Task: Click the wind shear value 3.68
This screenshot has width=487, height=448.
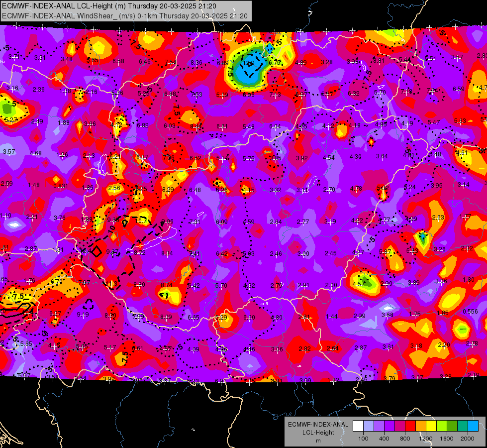Action: 388,315
